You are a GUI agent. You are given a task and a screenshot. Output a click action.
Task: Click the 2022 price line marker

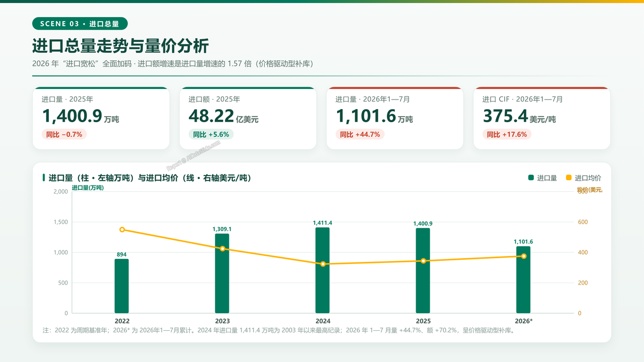tap(122, 230)
